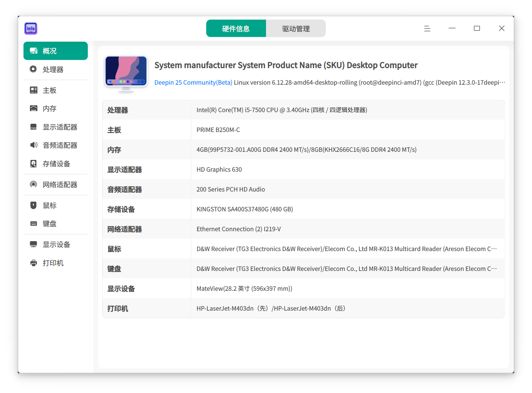532x393 pixels.
Task: Click the HD Graphics 630 value
Action: coord(219,169)
